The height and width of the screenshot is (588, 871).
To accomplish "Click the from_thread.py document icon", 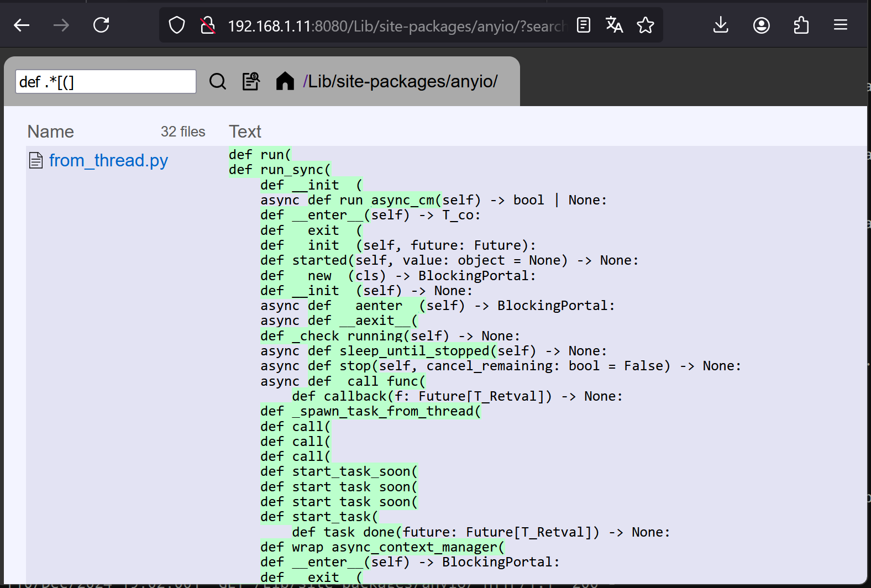I will coord(36,160).
